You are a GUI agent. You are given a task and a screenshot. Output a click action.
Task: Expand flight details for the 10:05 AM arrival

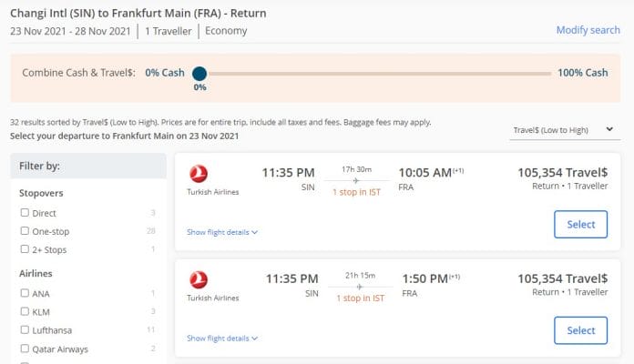(222, 232)
